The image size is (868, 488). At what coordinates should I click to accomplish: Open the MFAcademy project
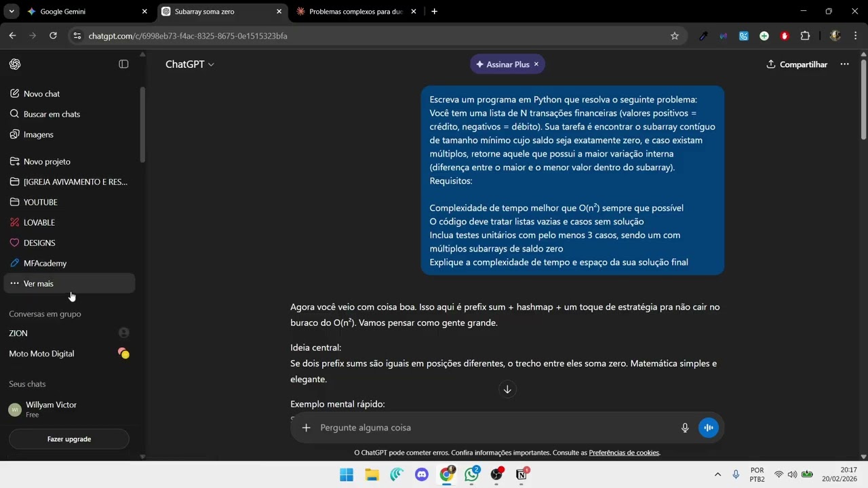(x=69, y=263)
